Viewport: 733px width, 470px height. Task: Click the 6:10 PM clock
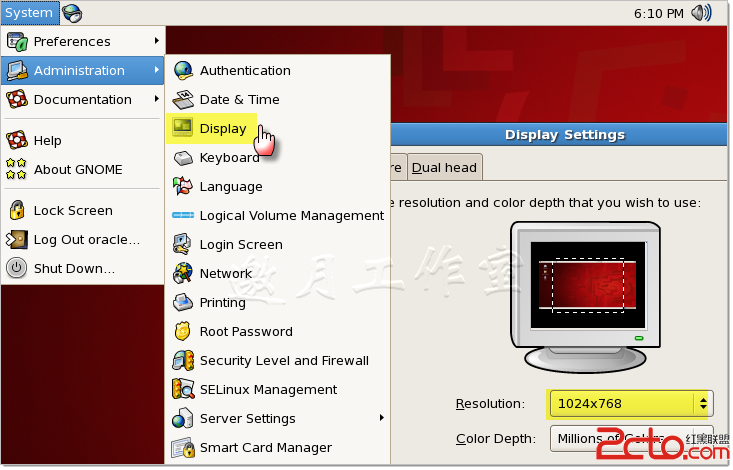pos(658,14)
